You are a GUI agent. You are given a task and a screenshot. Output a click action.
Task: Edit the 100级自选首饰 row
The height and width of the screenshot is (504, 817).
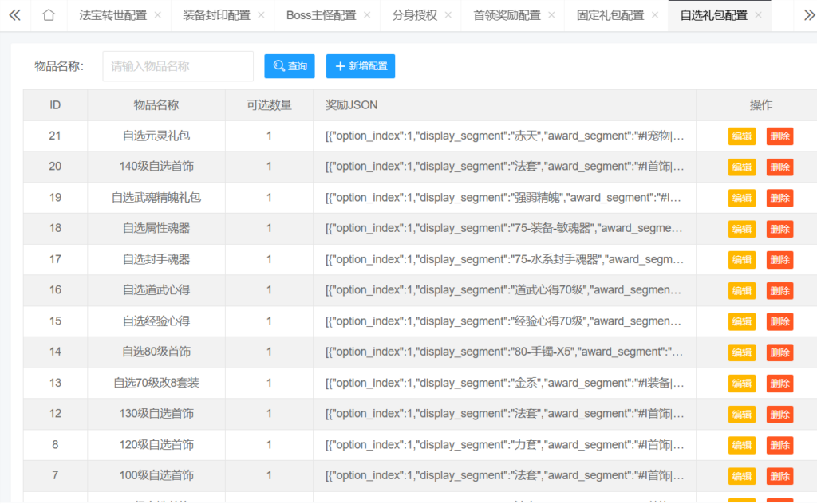[x=742, y=476]
